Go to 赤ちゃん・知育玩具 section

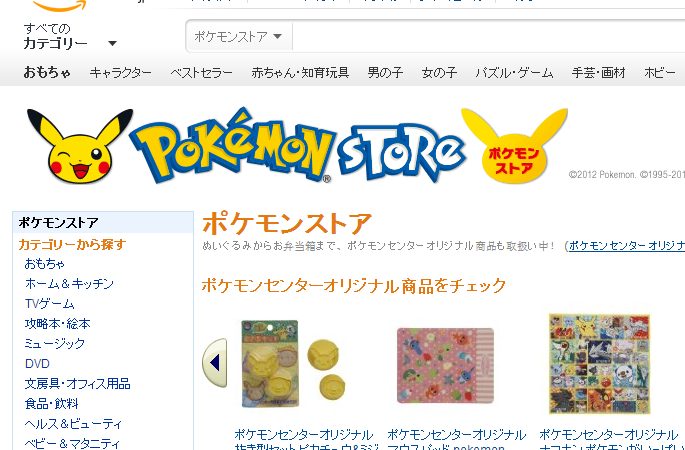click(x=300, y=73)
